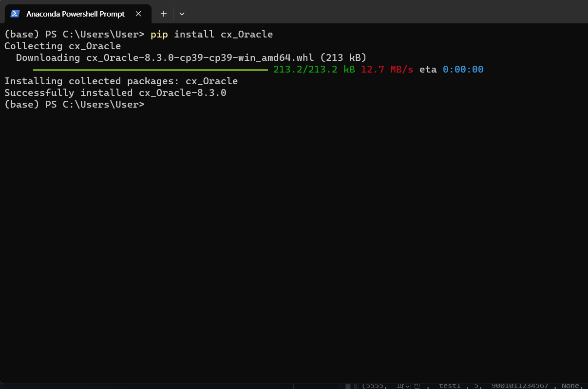This screenshot has height=389, width=588.
Task: Click the 'Collecting cx_Oracle' output line
Action: click(x=62, y=46)
